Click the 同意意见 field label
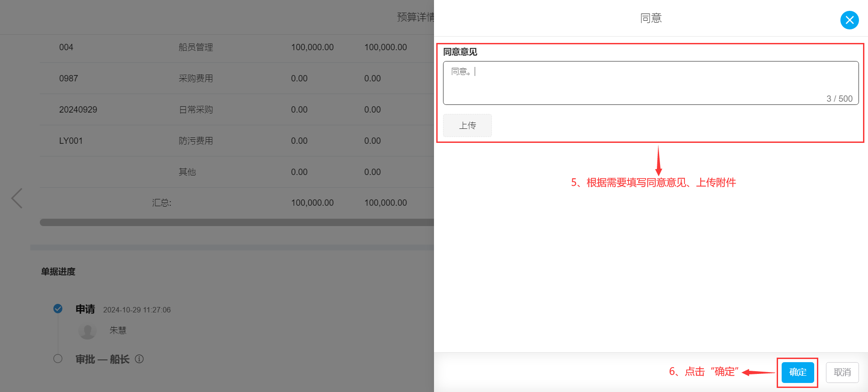868x392 pixels. tap(460, 52)
